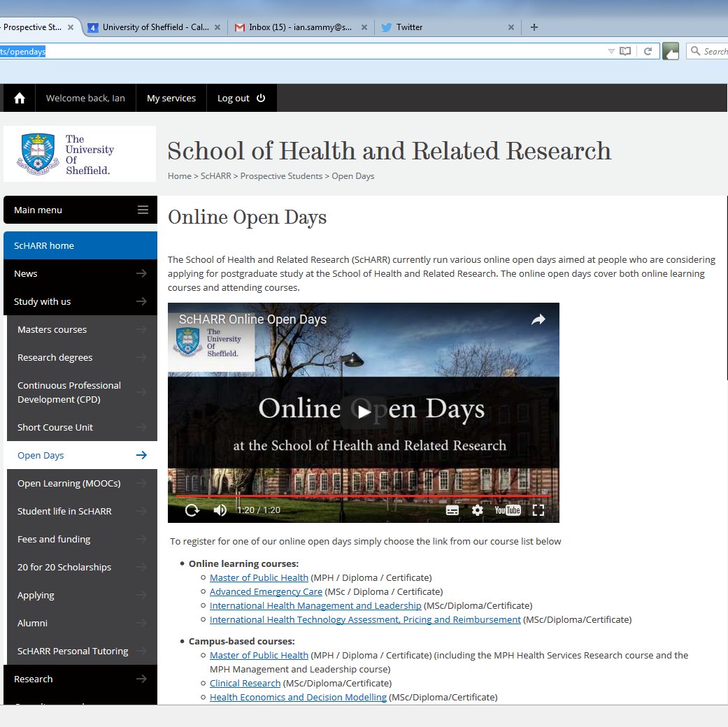Replay the SCHARR Online Open Days video
This screenshot has height=727, width=728.
pos(192,510)
